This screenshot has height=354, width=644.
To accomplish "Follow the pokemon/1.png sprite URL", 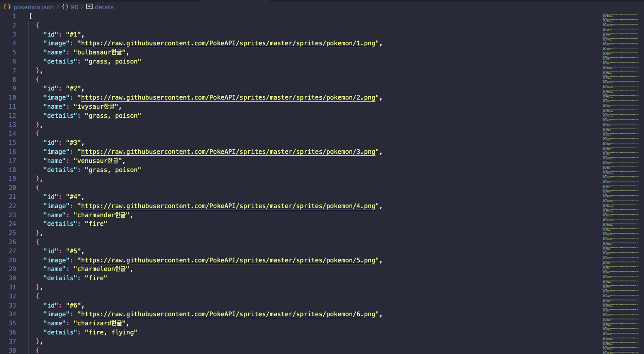I will [228, 43].
